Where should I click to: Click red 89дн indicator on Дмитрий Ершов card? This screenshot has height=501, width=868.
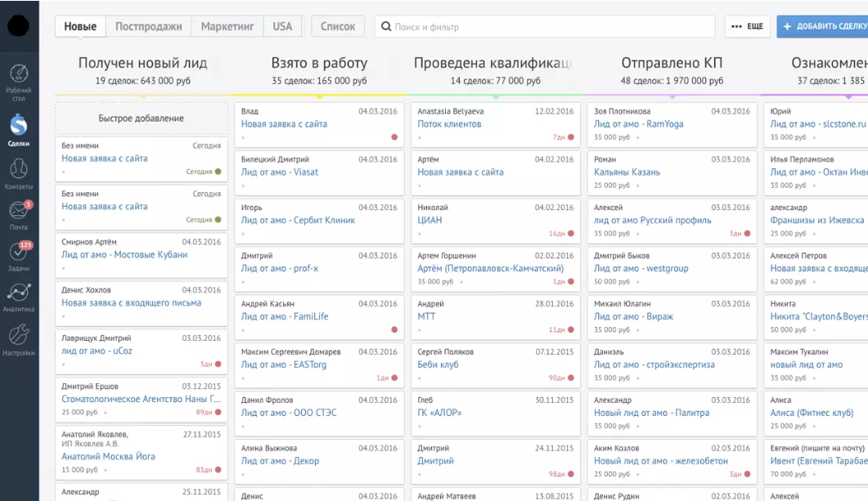pyautogui.click(x=209, y=412)
